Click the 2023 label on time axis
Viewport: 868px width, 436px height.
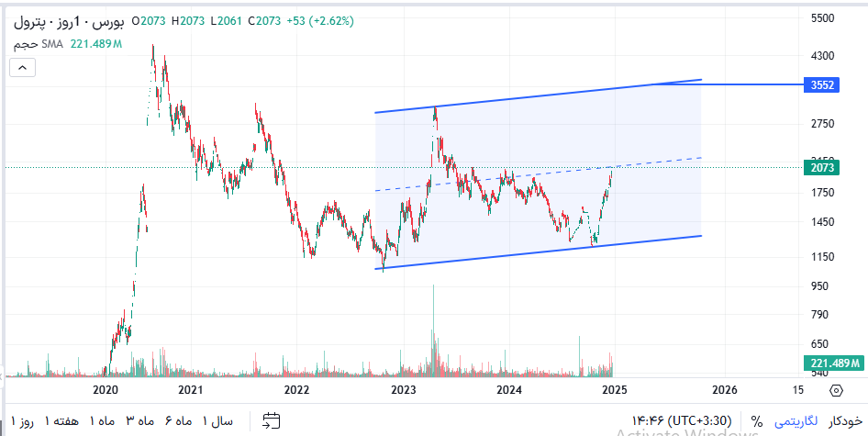pyautogui.click(x=403, y=391)
